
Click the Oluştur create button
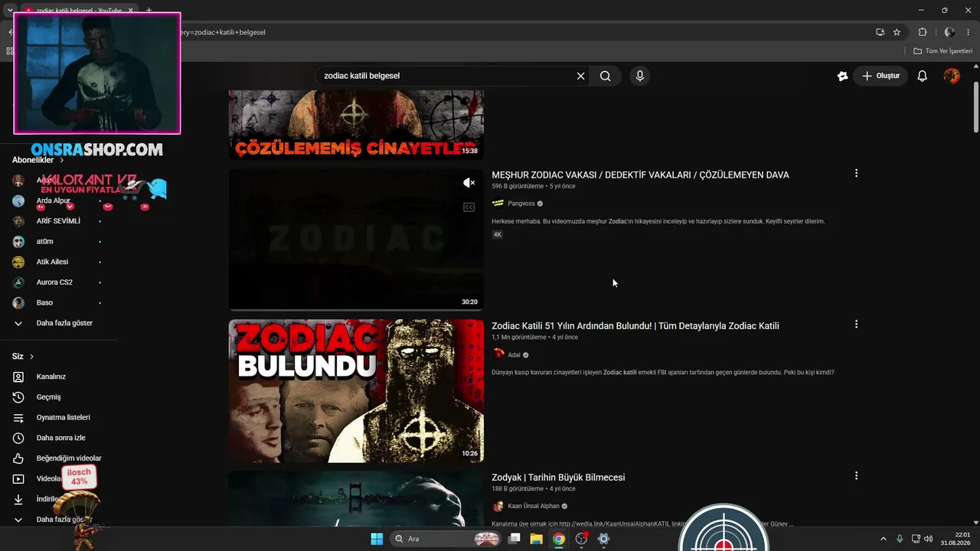click(880, 76)
